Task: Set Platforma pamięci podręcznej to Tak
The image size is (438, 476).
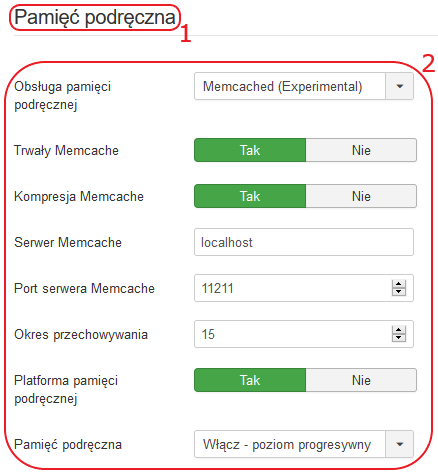Action: coord(250,380)
